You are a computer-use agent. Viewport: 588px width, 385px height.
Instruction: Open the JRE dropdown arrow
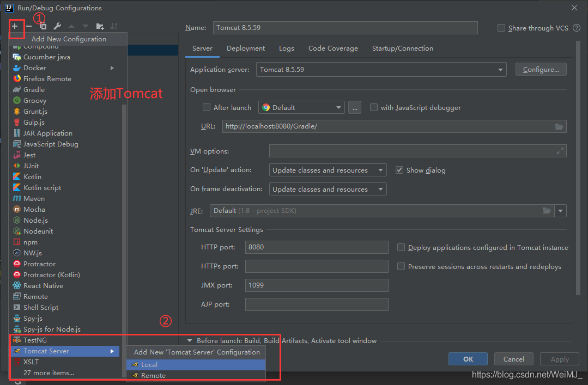tap(560, 211)
